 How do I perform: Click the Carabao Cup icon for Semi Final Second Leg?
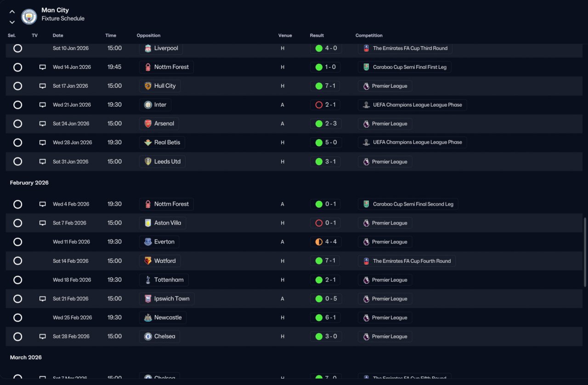(366, 204)
